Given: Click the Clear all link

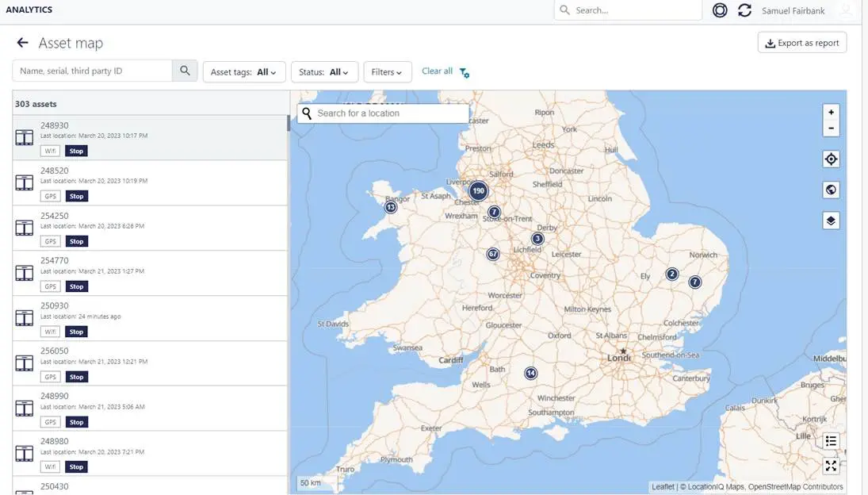Looking at the screenshot, I should point(437,71).
